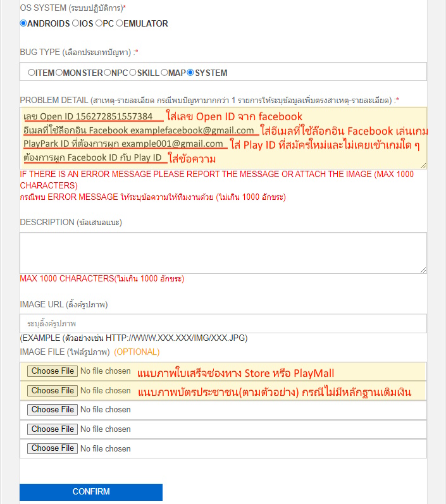446x504 pixels.
Task: Select SYSTEM bug type
Action: click(x=190, y=73)
